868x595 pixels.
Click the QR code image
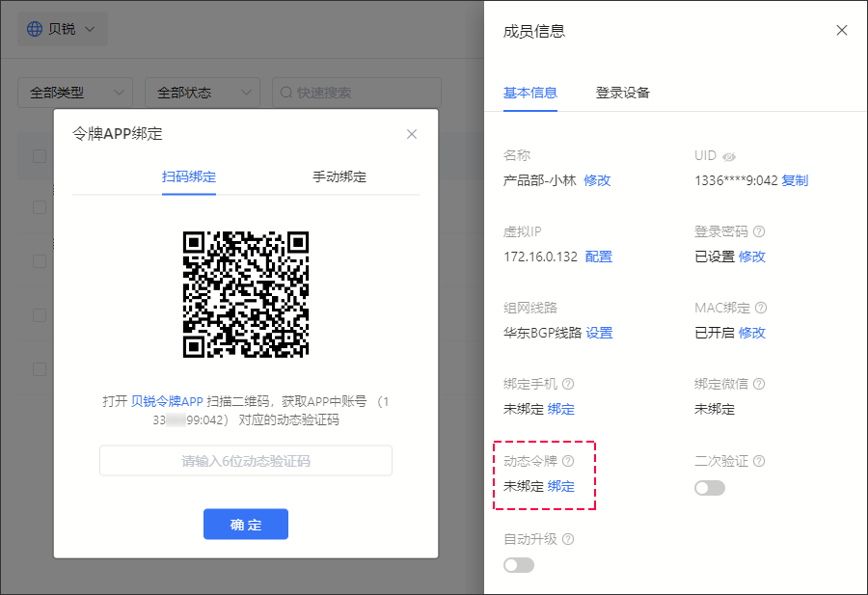(246, 294)
